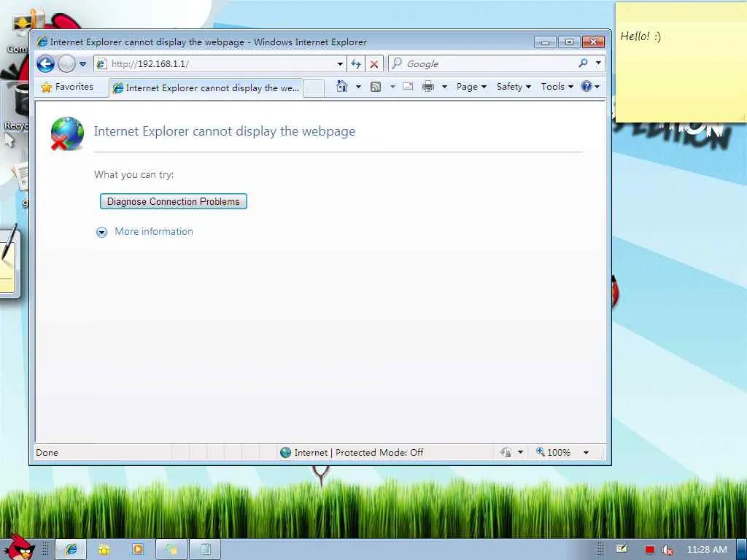Click the sticky notes taskbar button
Image resolution: width=747 pixels, height=560 pixels.
(205, 550)
